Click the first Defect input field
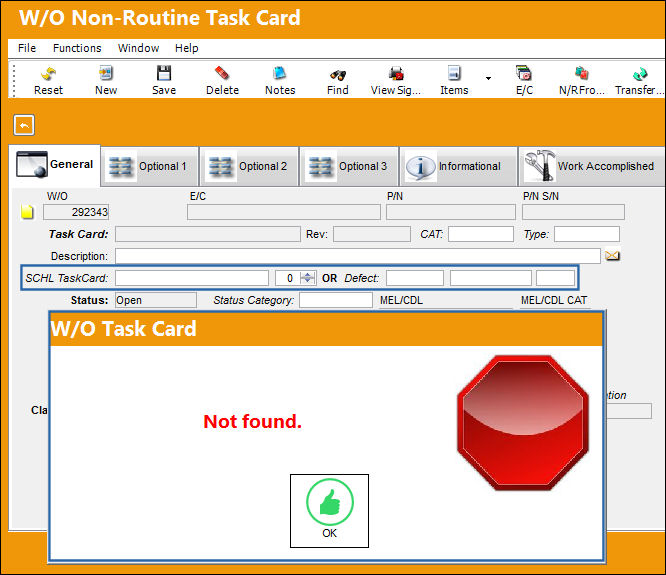This screenshot has width=666, height=575. coord(415,278)
